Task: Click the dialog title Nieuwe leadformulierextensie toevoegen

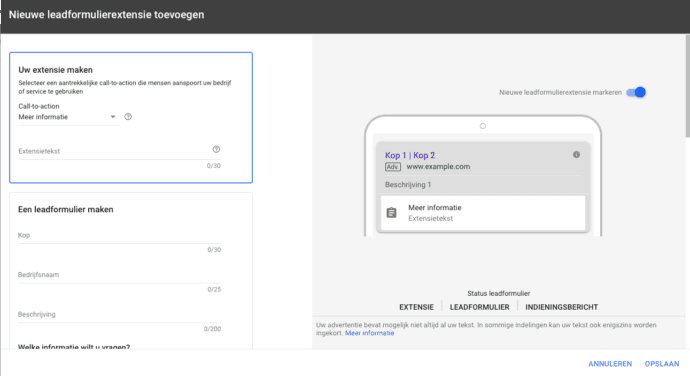Action: point(106,15)
